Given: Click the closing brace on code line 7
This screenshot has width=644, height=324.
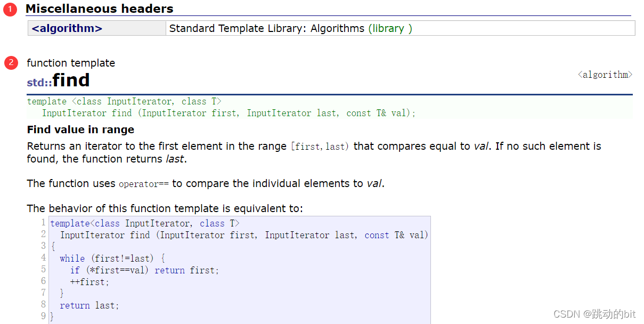Looking at the screenshot, I should 62,294.
